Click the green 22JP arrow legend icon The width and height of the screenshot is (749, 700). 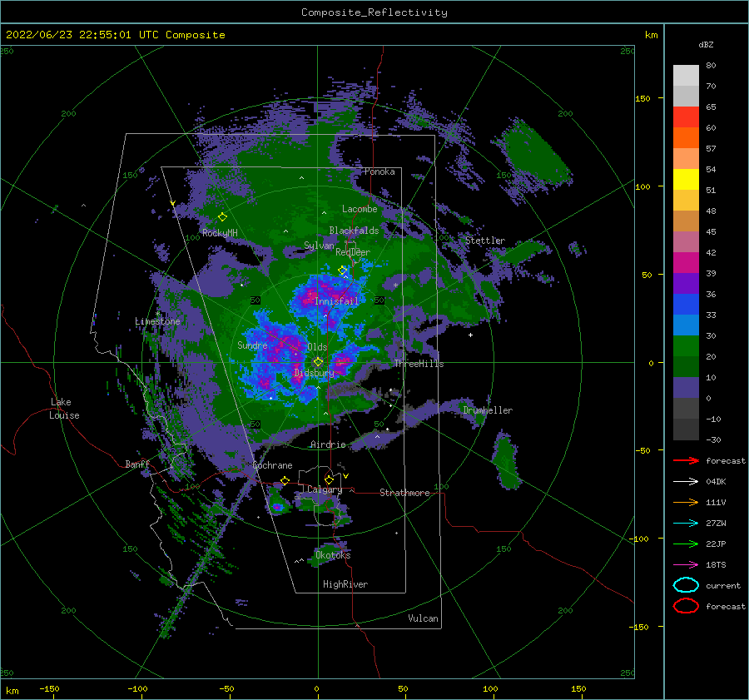686,544
